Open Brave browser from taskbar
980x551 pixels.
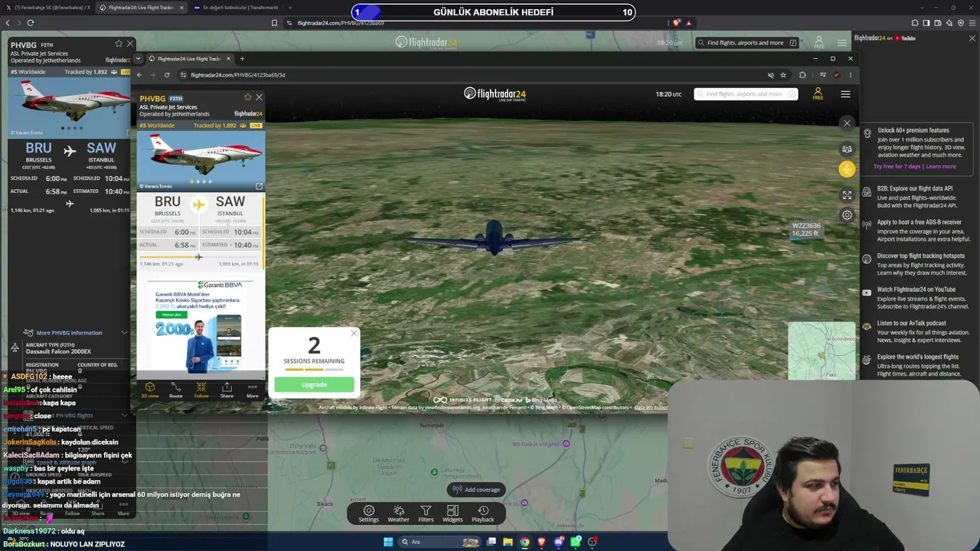coord(542,542)
